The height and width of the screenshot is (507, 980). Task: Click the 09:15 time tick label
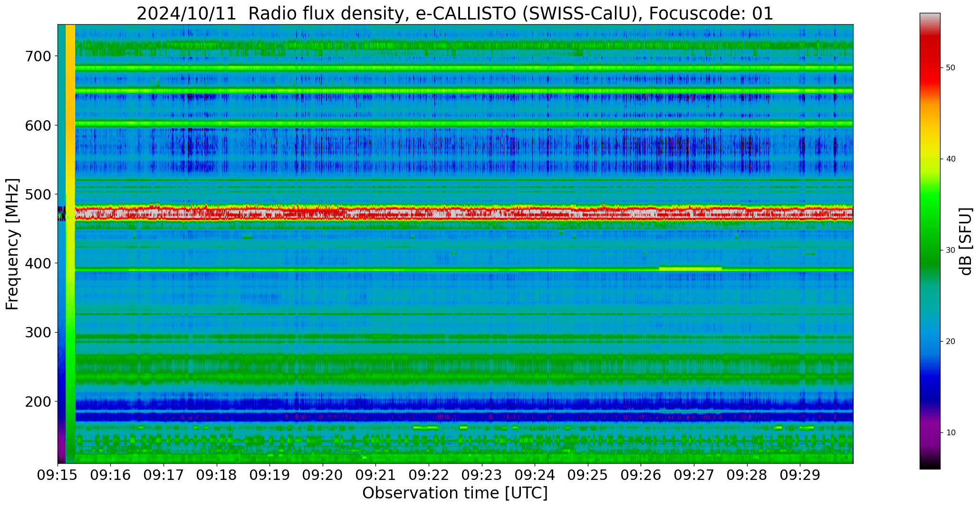coord(58,475)
